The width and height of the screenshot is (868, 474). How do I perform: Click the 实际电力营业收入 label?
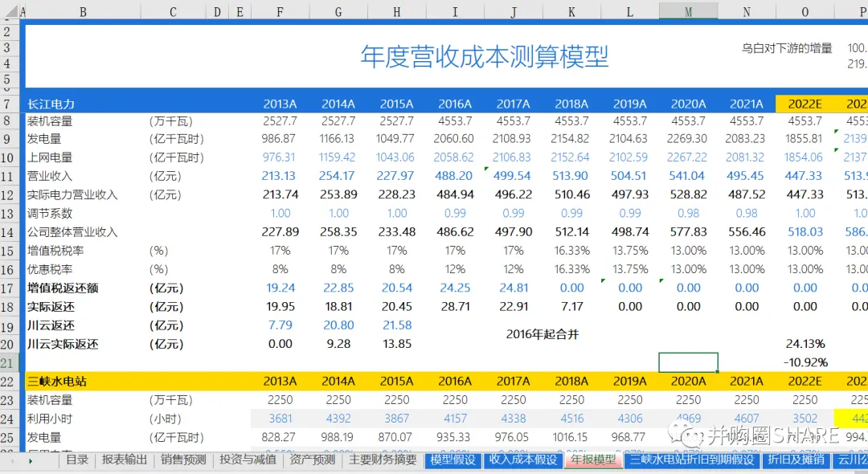72,195
